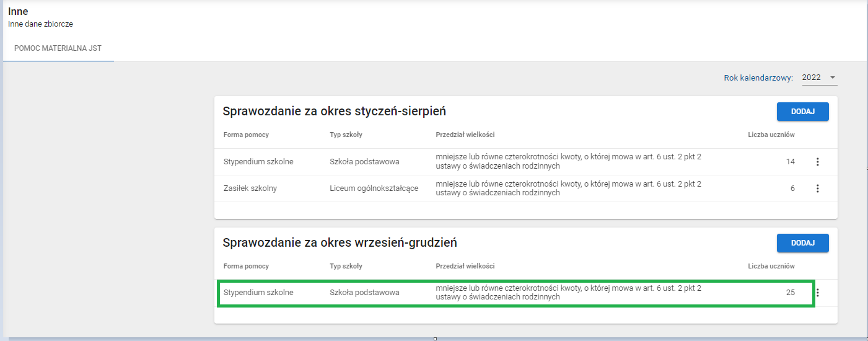This screenshot has width=868, height=341.
Task: Click the student count value 14
Action: pos(790,162)
